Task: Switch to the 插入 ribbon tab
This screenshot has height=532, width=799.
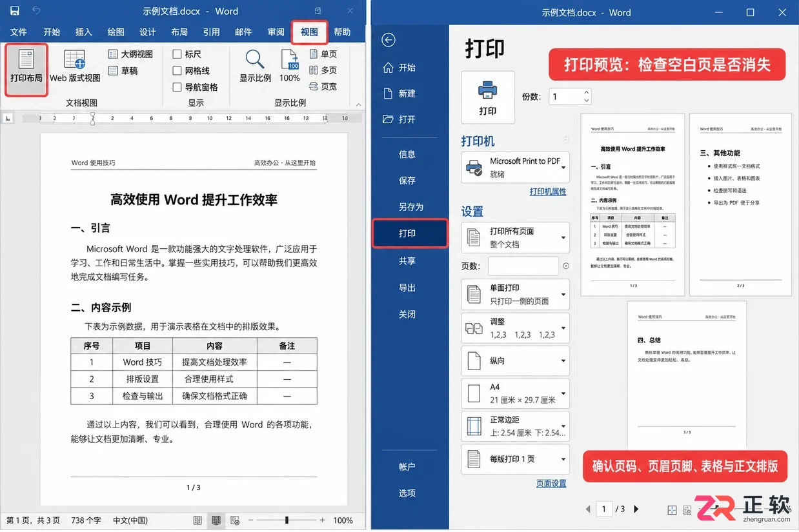Action: [84, 32]
